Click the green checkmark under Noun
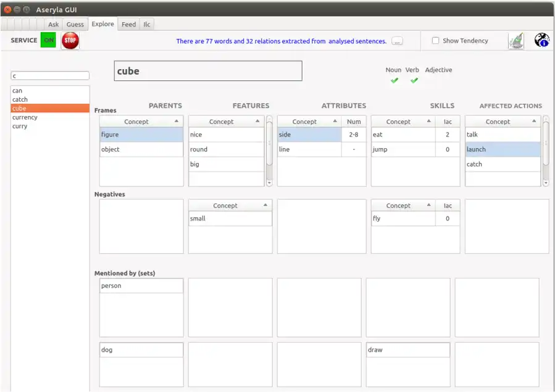 393,80
